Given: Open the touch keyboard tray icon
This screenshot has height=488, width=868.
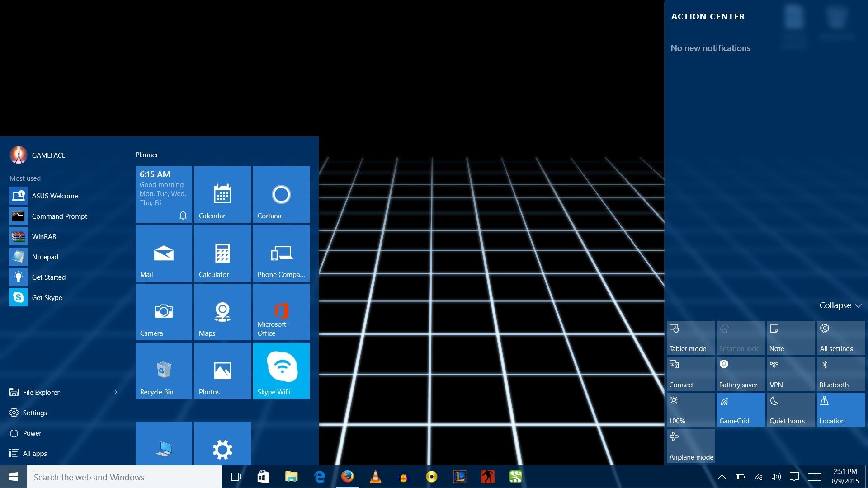Looking at the screenshot, I should point(815,477).
